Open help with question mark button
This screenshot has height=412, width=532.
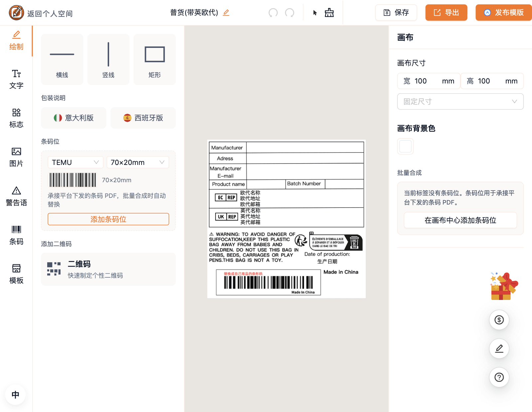pos(499,377)
